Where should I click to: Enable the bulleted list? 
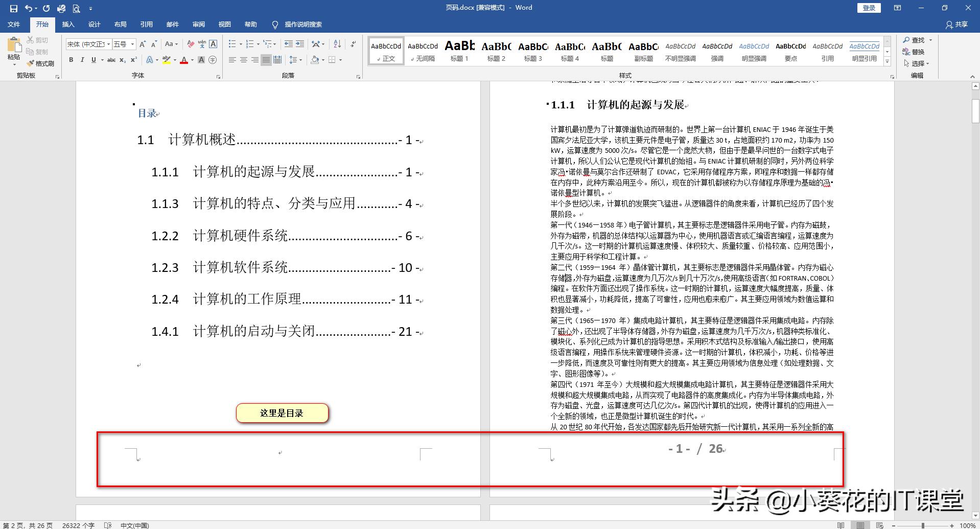pyautogui.click(x=232, y=44)
